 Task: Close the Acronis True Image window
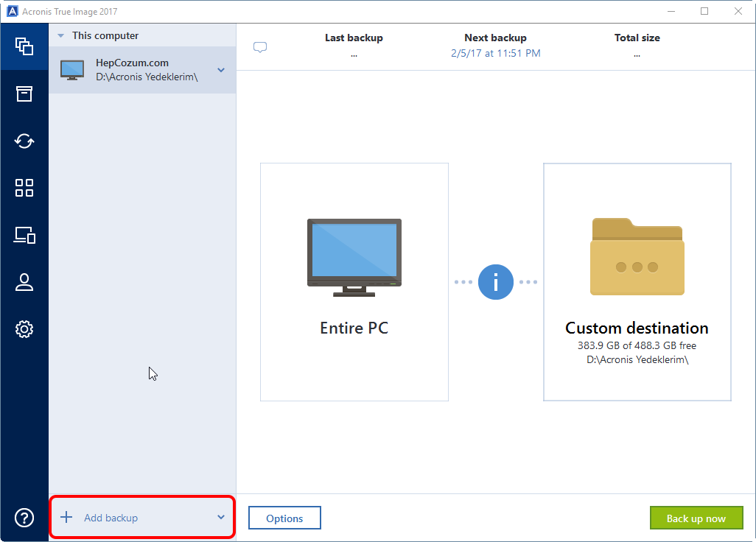pyautogui.click(x=738, y=11)
